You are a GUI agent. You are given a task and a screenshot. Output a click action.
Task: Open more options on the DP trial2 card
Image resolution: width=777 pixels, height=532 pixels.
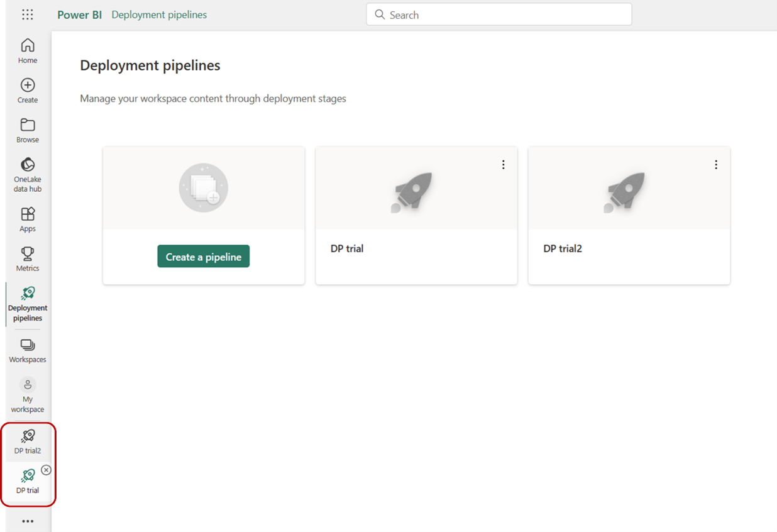[x=716, y=164]
